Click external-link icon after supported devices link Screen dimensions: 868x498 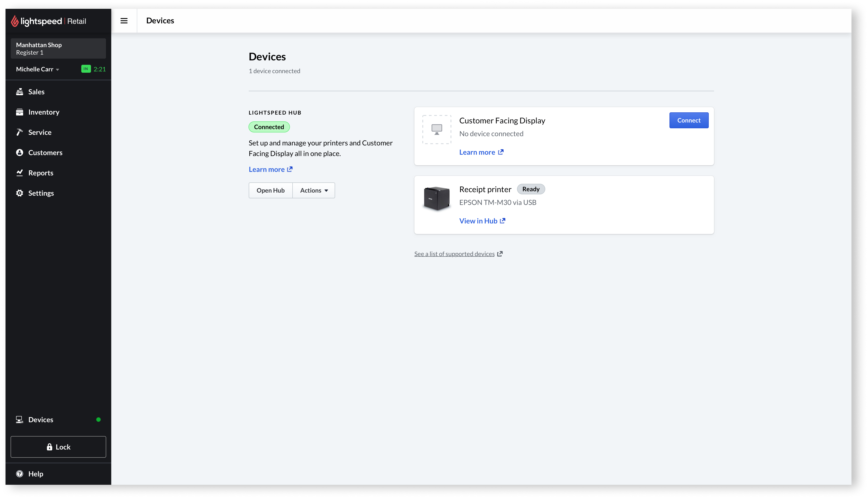[x=500, y=254]
